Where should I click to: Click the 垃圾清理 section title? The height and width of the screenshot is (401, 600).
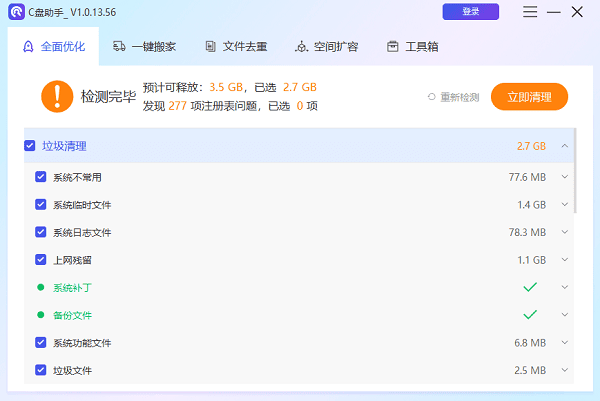point(64,146)
